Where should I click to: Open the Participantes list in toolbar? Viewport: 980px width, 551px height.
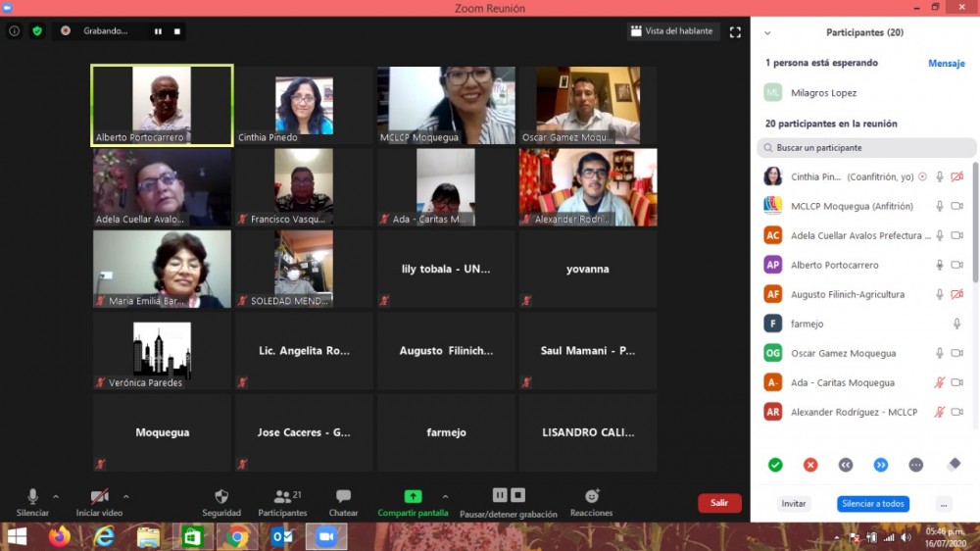tap(282, 497)
